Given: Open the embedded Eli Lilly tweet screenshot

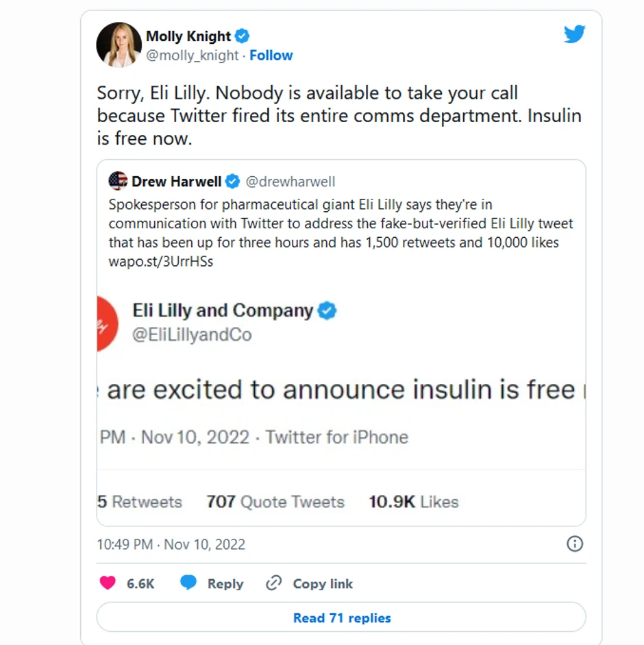Looking at the screenshot, I should coord(340,398).
